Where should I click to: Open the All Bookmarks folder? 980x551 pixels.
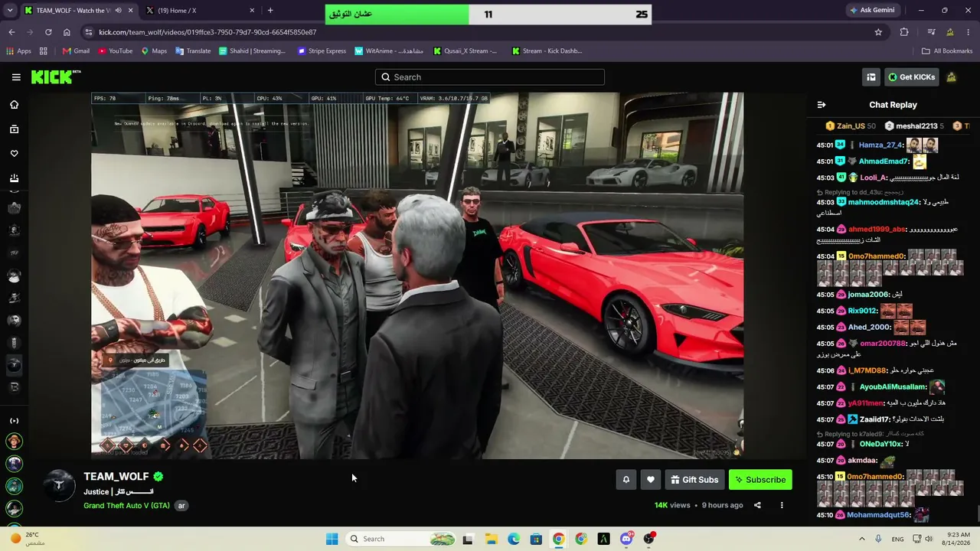(947, 51)
